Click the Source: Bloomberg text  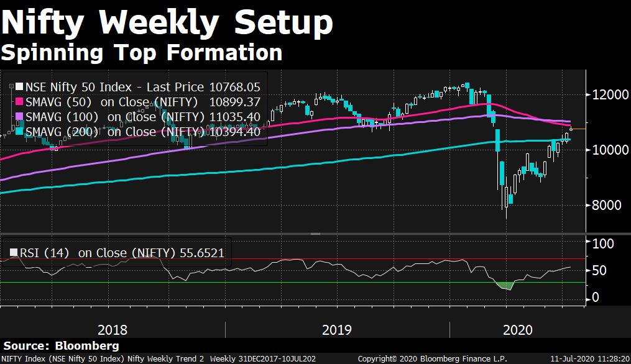(x=60, y=345)
